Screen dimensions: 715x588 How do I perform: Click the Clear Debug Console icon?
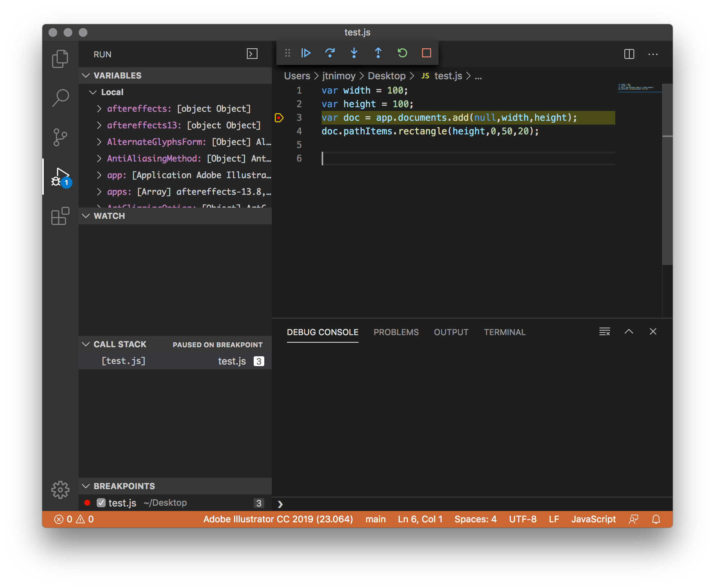click(x=604, y=332)
